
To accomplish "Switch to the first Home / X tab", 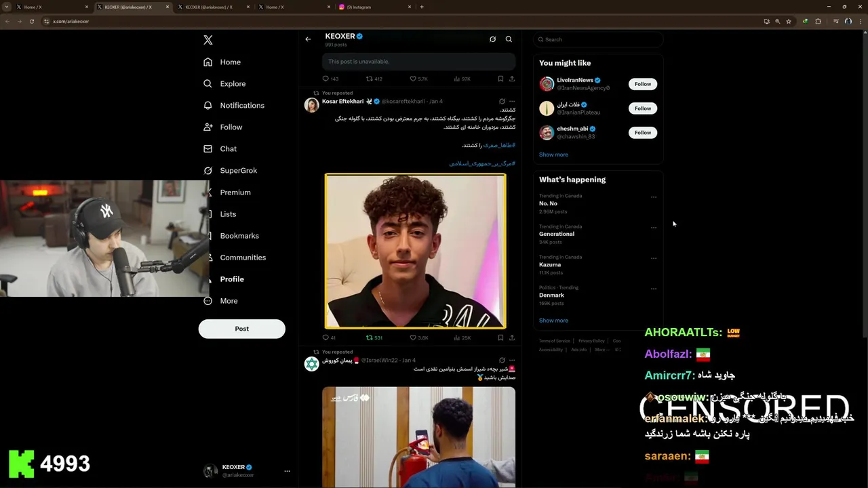I will point(53,7).
